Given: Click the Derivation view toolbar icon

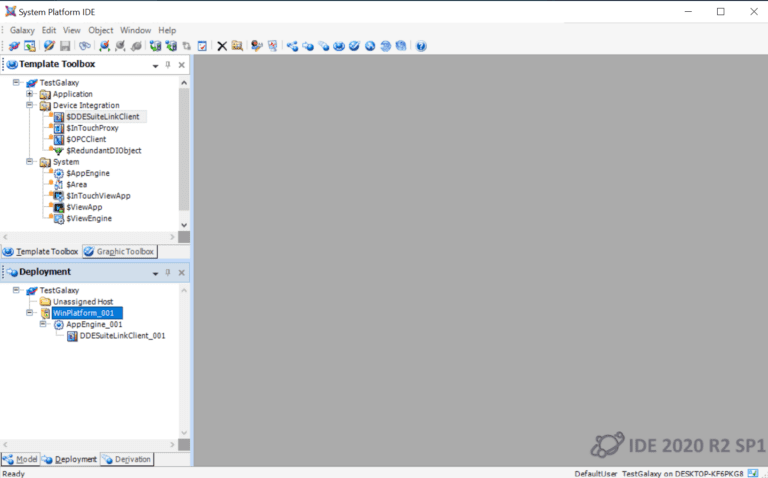Looking at the screenshot, I should point(324,46).
